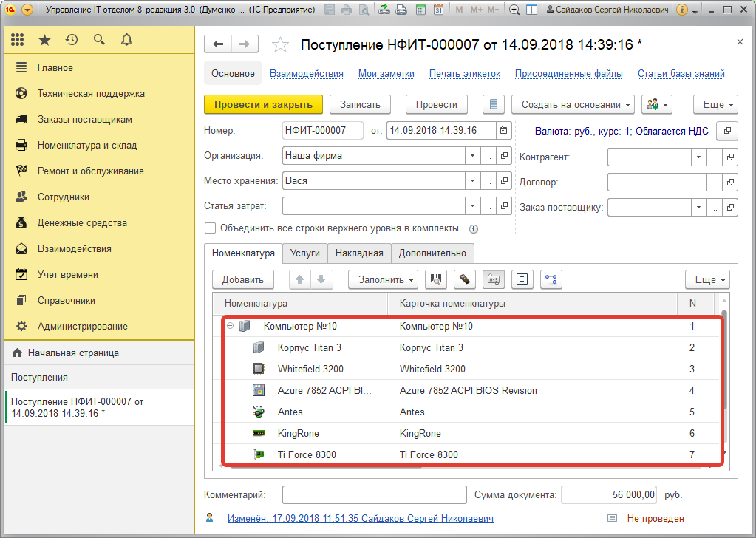Viewport: 756px width, 538px height.
Task: Open the Контрагент record with its open icon
Action: click(730, 157)
